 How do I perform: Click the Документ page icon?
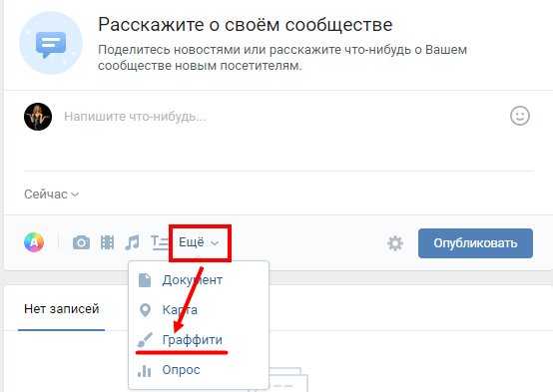pyautogui.click(x=145, y=280)
